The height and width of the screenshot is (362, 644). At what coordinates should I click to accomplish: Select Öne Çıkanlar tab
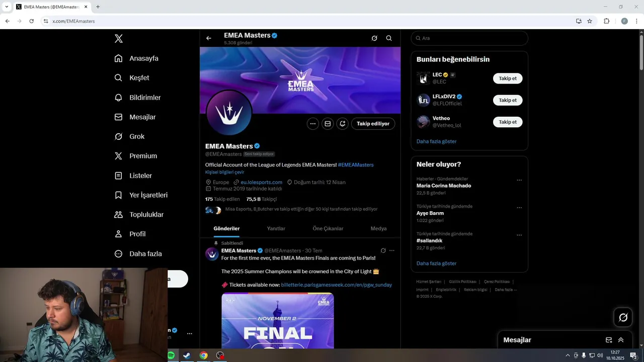[328, 229]
